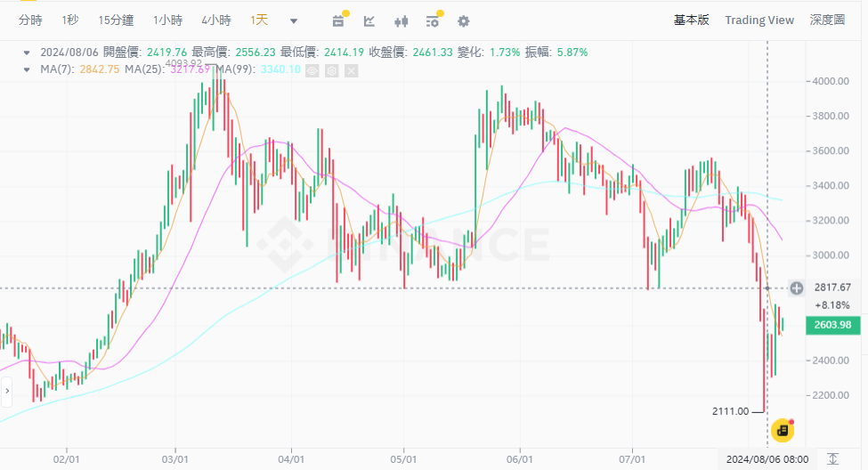Click the 2200.00 price axis label
The width and height of the screenshot is (868, 470).
click(831, 395)
